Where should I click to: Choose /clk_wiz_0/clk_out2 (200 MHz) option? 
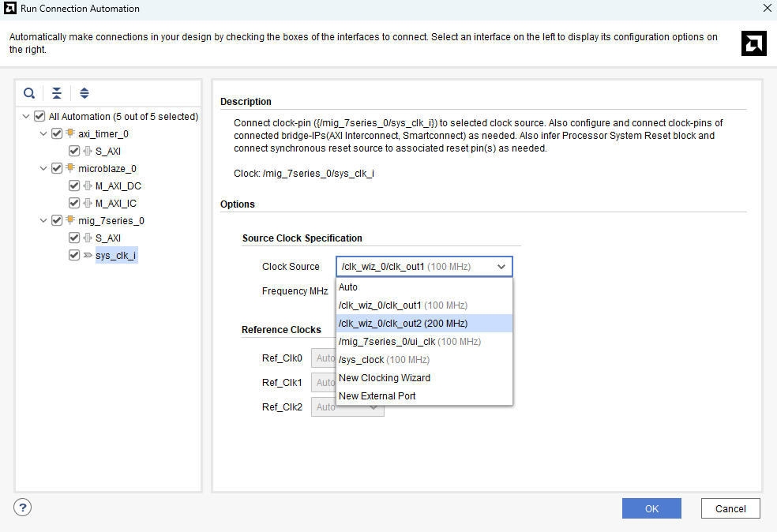(403, 324)
